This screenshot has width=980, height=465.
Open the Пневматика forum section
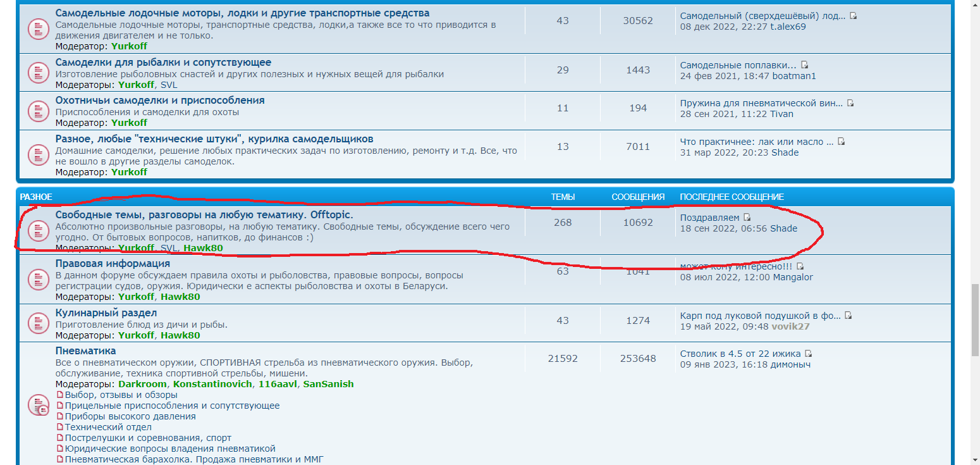(85, 350)
